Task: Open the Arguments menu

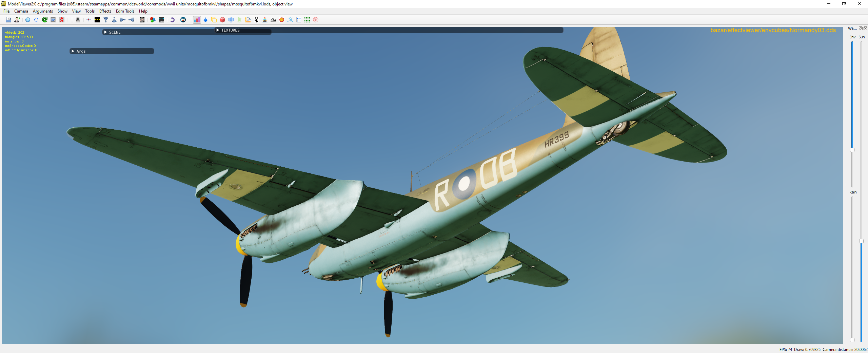Action: pos(43,11)
